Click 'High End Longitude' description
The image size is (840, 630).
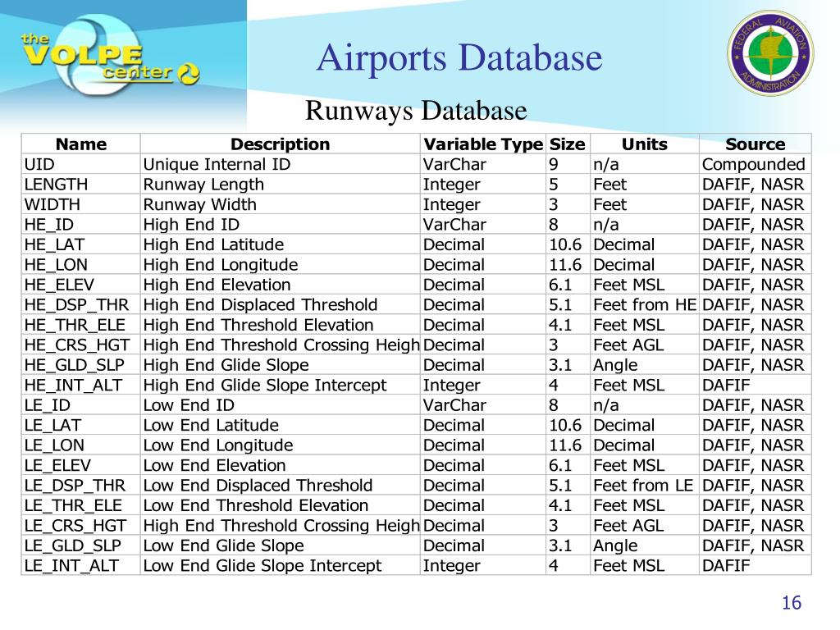coord(281,265)
